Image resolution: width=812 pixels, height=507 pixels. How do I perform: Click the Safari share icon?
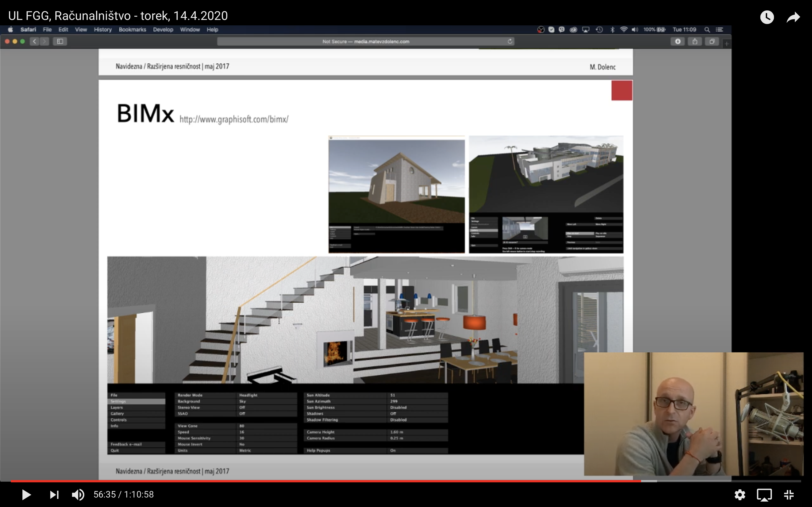coord(695,41)
